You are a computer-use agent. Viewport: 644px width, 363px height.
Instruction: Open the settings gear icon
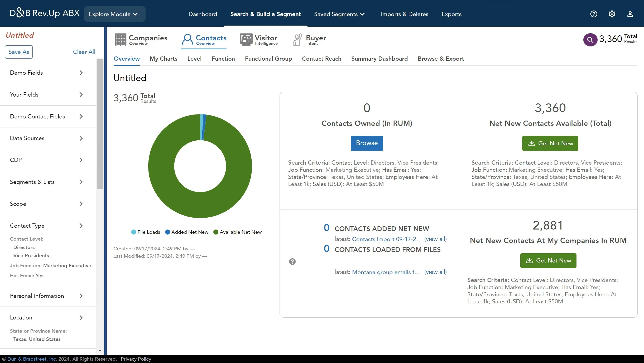[612, 14]
